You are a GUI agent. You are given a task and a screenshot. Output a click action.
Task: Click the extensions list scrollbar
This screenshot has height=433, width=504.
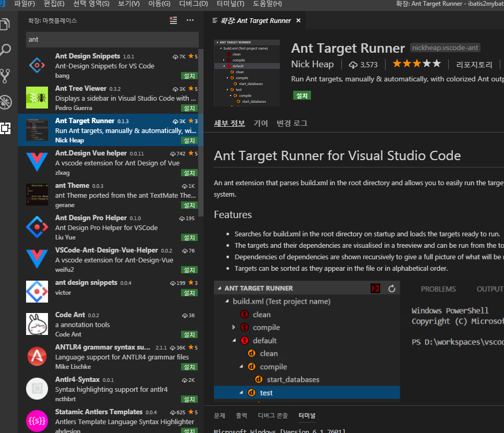pyautogui.click(x=201, y=133)
